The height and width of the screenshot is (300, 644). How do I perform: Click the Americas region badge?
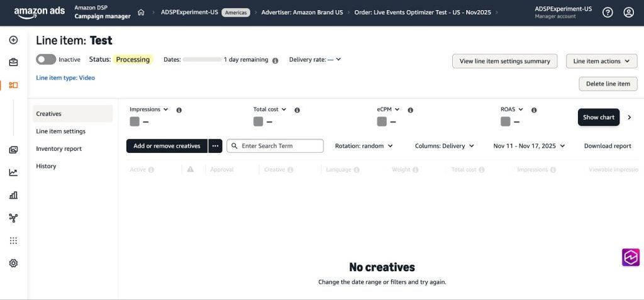tap(236, 13)
